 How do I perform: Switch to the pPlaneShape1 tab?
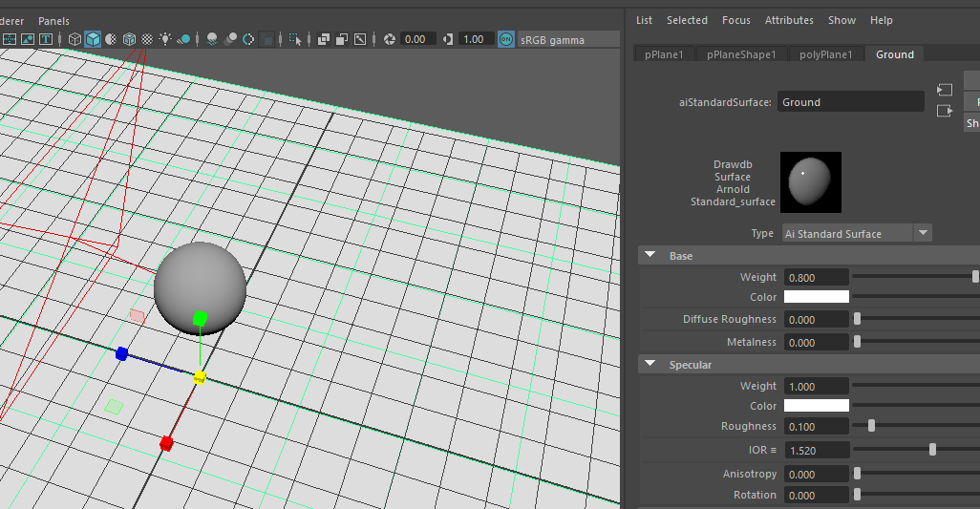(741, 54)
